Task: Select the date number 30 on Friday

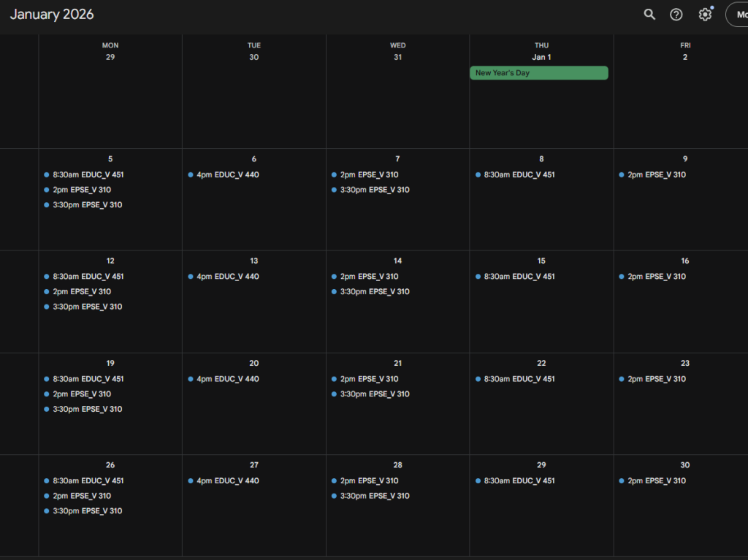Action: 685,465
